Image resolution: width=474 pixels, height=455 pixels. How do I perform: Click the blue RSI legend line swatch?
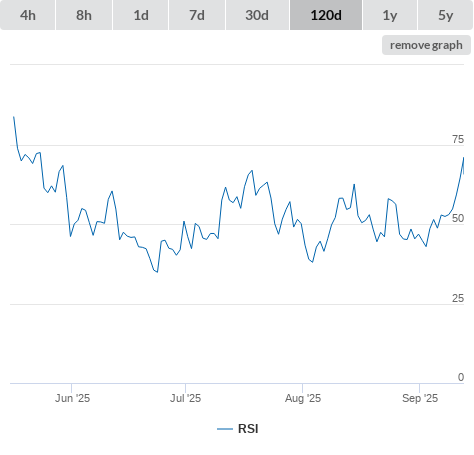click(225, 429)
